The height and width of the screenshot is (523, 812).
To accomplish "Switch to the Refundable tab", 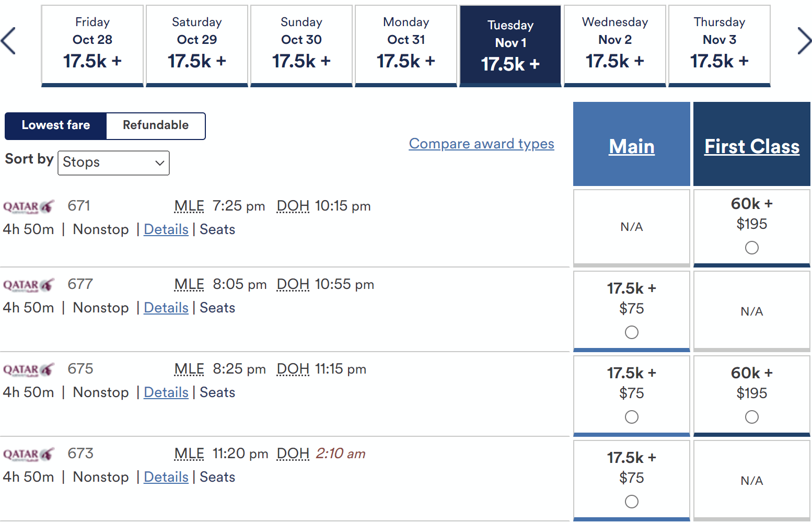I will [155, 125].
